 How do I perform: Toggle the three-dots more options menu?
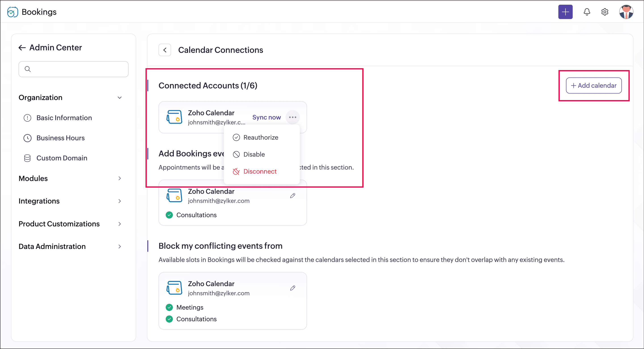pyautogui.click(x=292, y=118)
